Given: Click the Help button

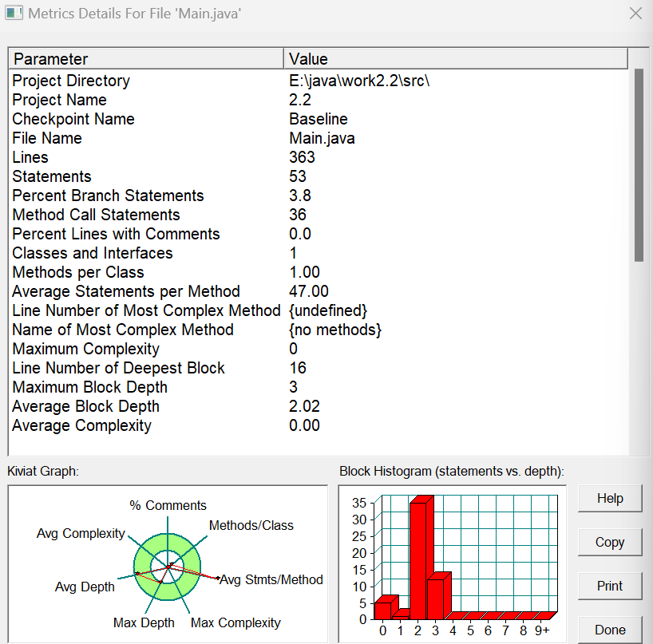Looking at the screenshot, I should click(610, 498).
